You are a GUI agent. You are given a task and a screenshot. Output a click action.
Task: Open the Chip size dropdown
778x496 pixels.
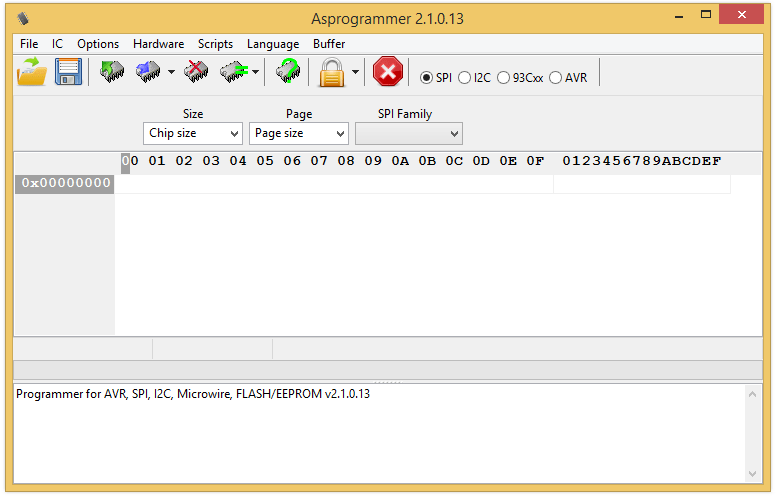pos(193,133)
